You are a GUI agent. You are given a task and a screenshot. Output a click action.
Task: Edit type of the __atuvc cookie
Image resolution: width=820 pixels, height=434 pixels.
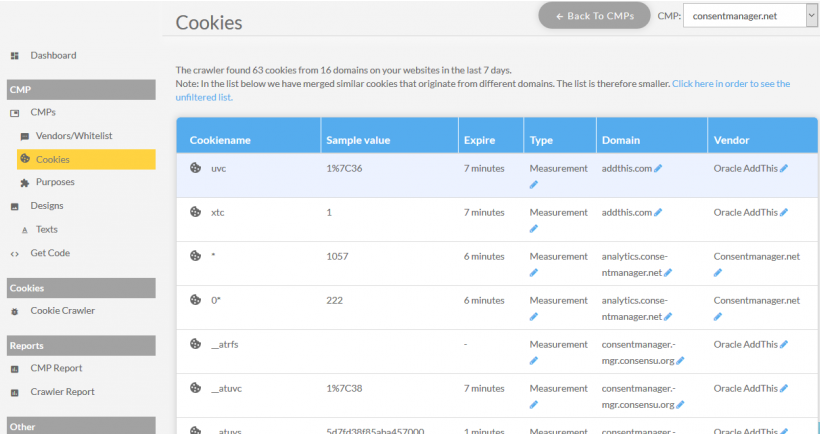coord(534,405)
